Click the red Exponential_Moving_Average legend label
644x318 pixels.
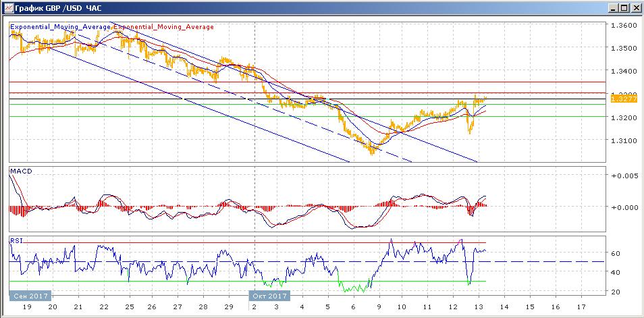coord(163,27)
